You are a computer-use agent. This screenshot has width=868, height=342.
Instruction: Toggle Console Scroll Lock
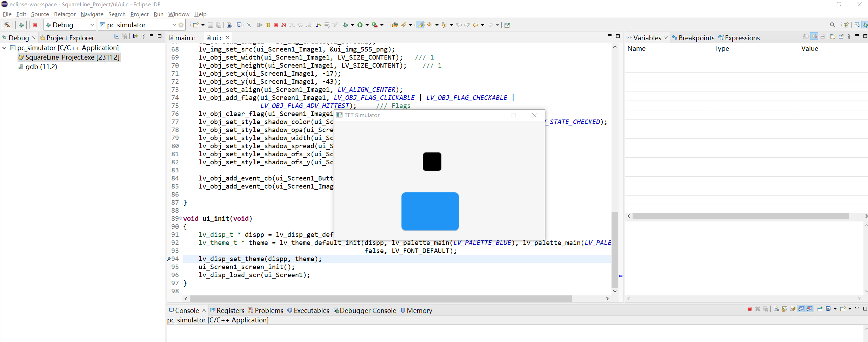click(x=785, y=309)
